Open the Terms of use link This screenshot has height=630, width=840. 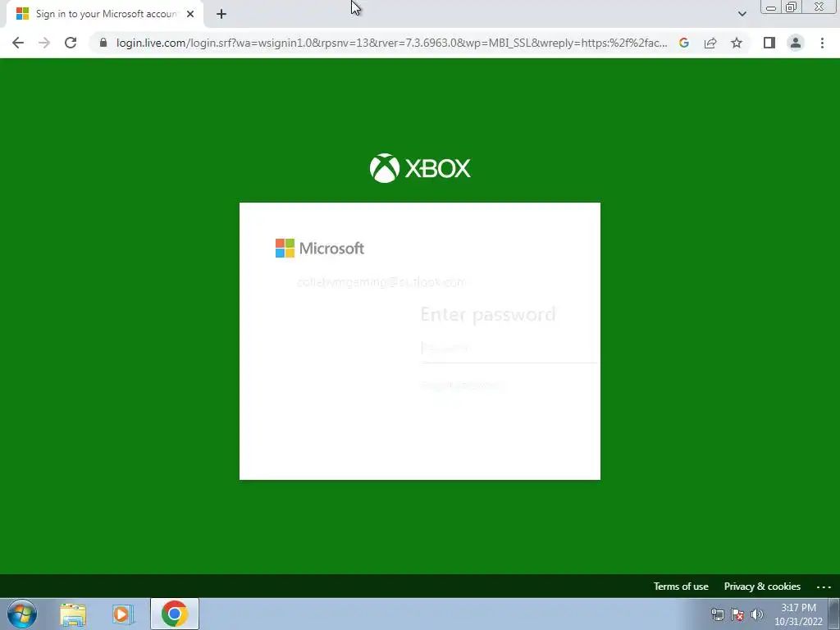pyautogui.click(x=681, y=586)
